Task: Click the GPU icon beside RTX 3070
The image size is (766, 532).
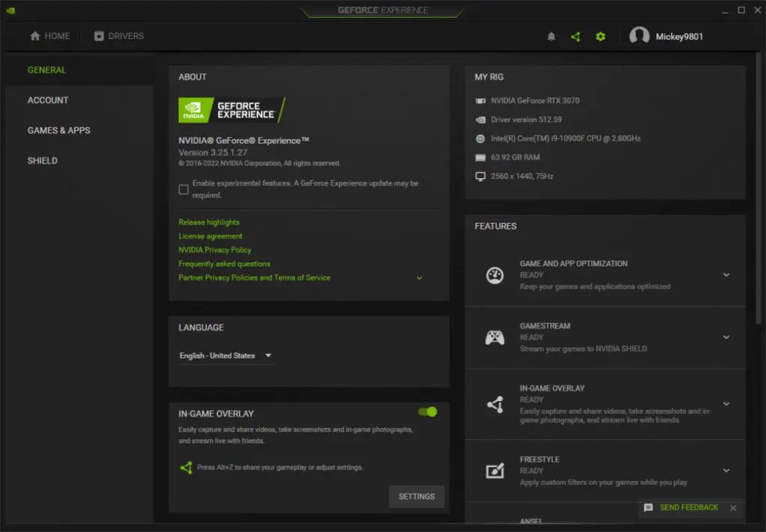Action: 480,100
